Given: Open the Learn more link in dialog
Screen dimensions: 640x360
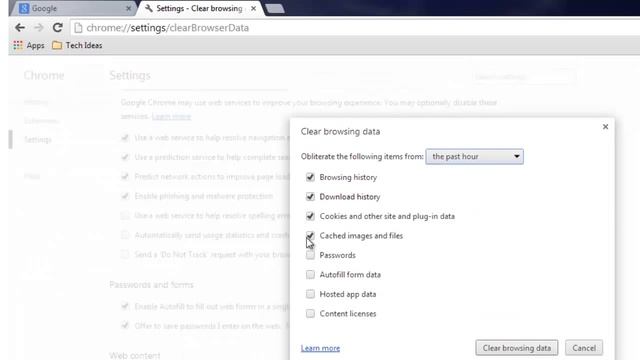Looking at the screenshot, I should pos(320,348).
